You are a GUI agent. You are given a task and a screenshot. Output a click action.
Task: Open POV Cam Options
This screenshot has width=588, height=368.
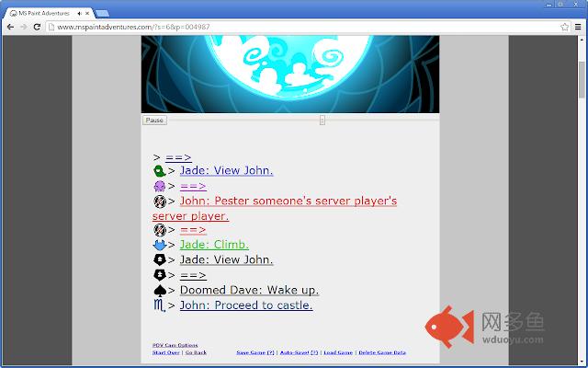click(175, 345)
